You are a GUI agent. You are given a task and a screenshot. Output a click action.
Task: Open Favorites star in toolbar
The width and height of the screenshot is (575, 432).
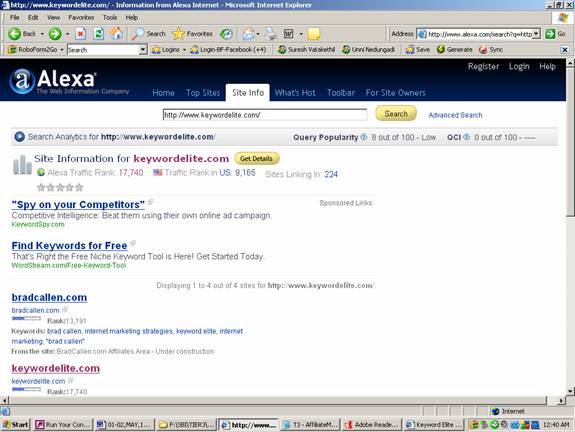(193, 34)
